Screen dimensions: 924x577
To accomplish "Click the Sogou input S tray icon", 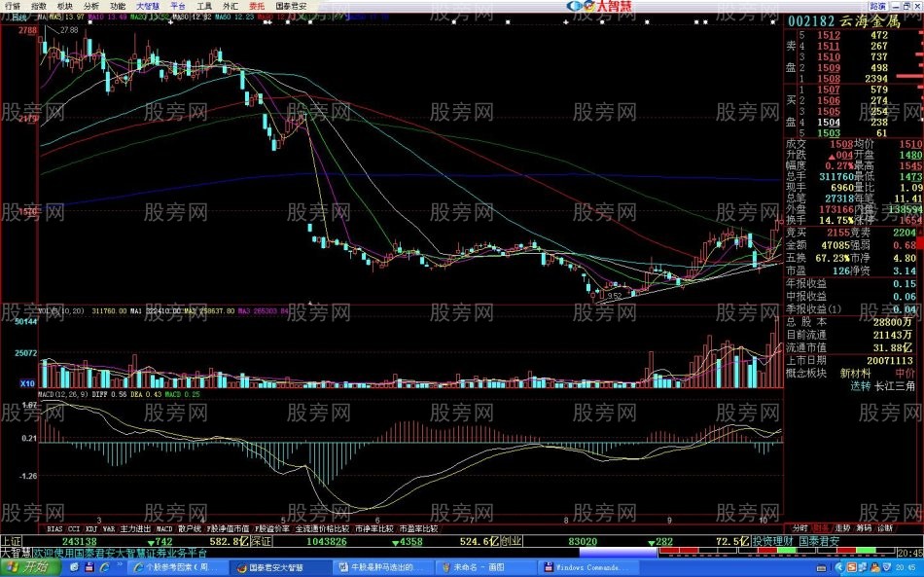I will click(851, 567).
